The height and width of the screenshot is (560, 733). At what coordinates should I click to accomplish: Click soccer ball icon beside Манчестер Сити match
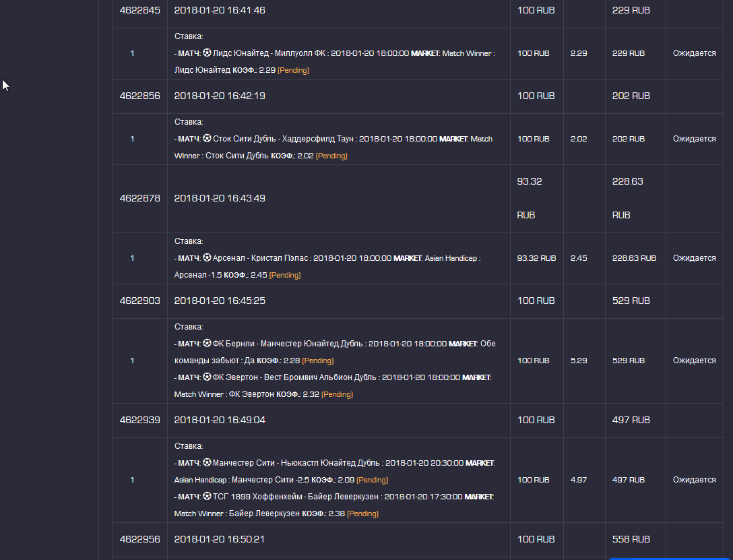(x=207, y=463)
